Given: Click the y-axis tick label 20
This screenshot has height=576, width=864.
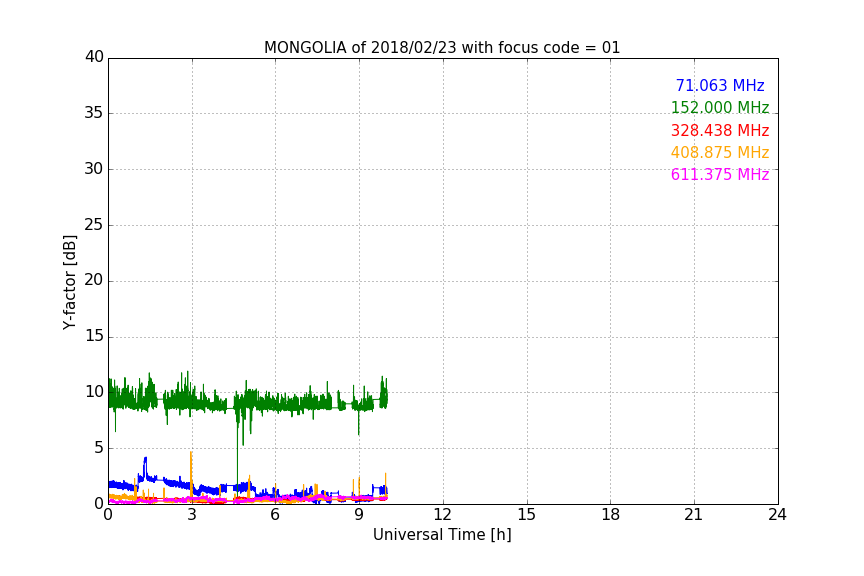Looking at the screenshot, I should (94, 280).
